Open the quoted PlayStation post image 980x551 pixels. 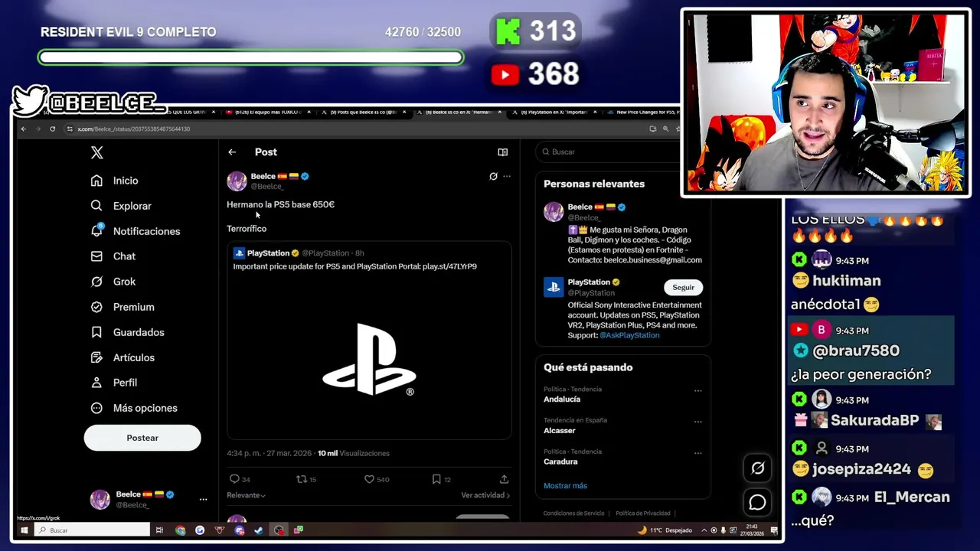click(369, 358)
